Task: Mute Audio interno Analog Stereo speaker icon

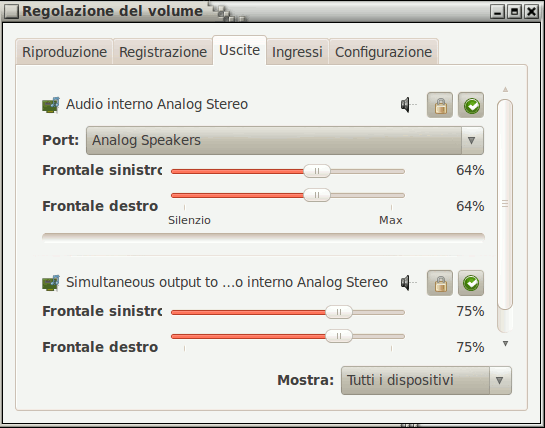Action: [x=408, y=105]
